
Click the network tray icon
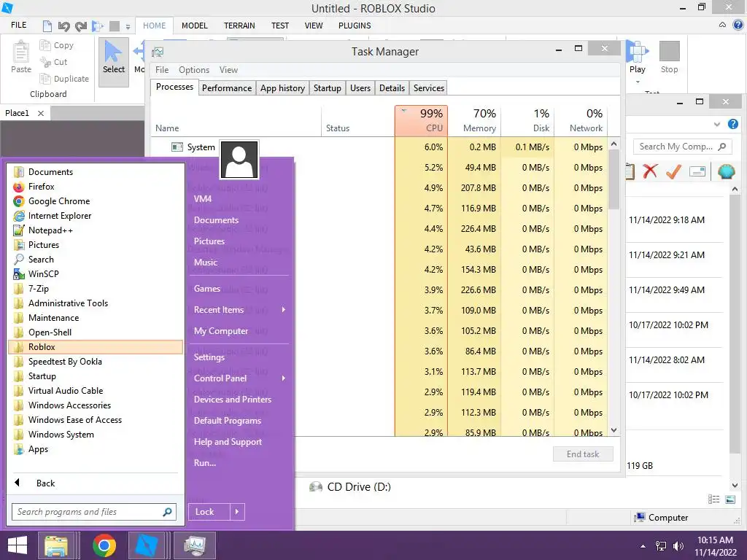pos(661,546)
